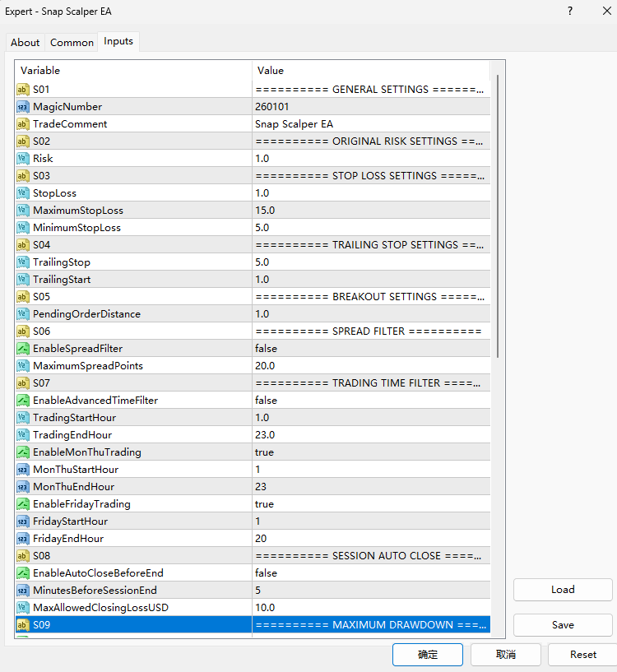Click the double-type icon beside Risk
The width and height of the screenshot is (617, 672).
click(x=23, y=159)
